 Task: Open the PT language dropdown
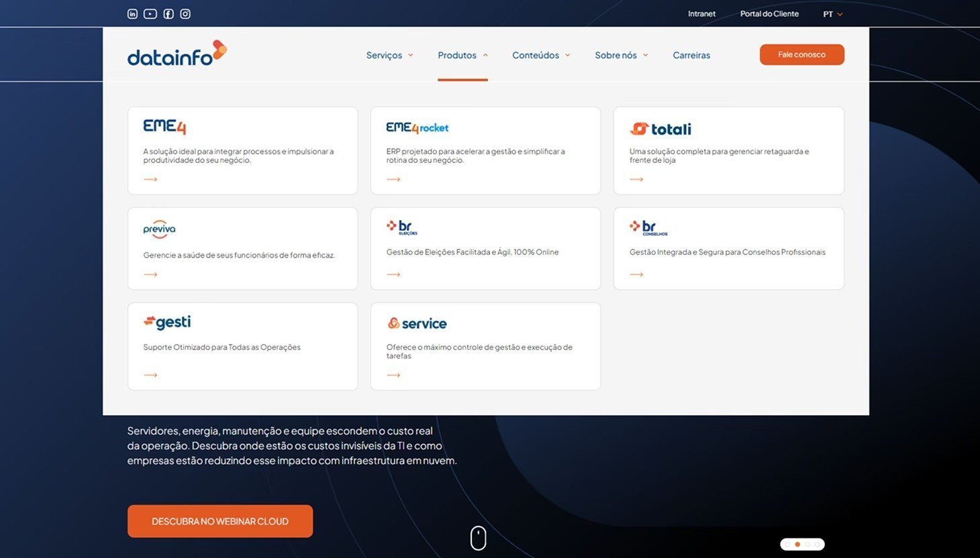pyautogui.click(x=833, y=14)
